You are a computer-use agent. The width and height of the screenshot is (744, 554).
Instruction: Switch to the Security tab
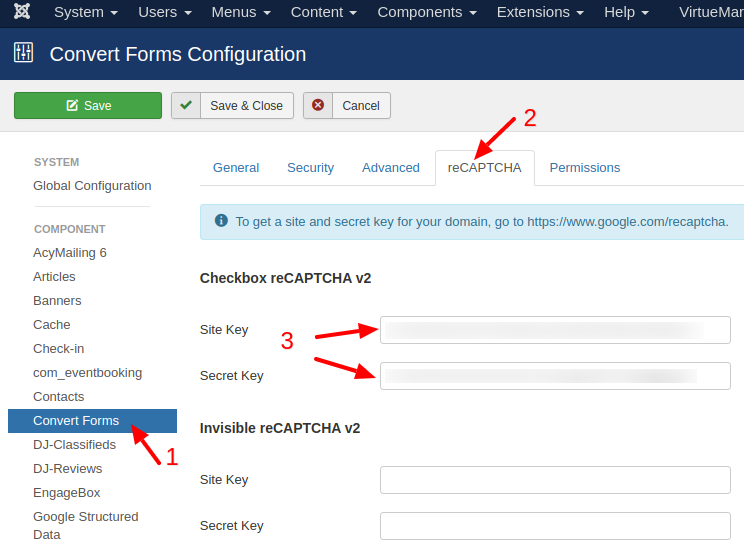click(x=310, y=168)
